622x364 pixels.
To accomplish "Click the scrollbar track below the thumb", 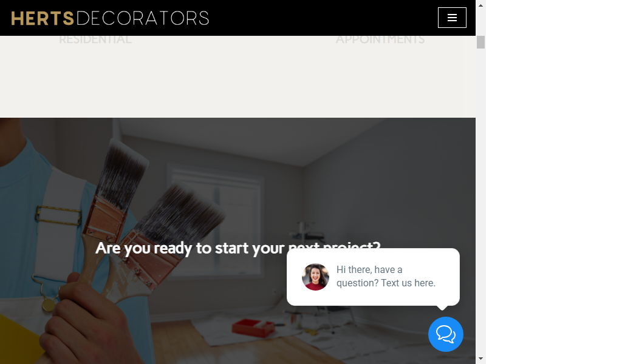I will [480, 198].
